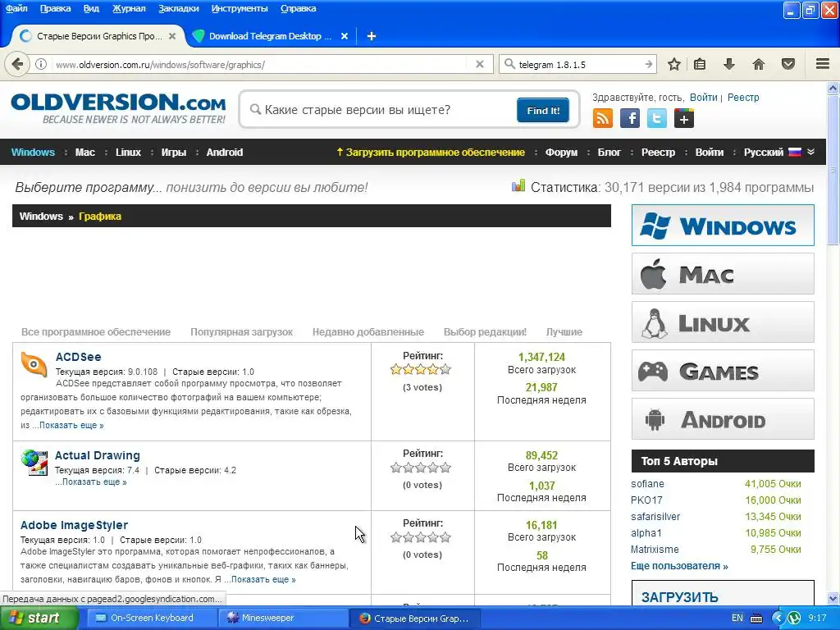Click the Find It! button
840x630 pixels.
[543, 111]
